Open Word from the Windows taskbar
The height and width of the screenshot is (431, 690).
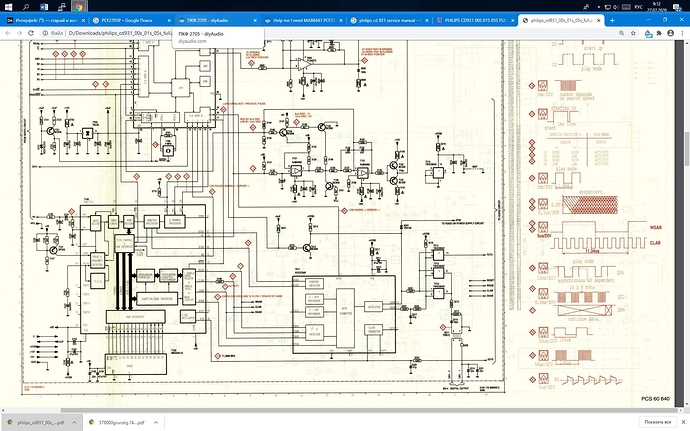point(44,7)
